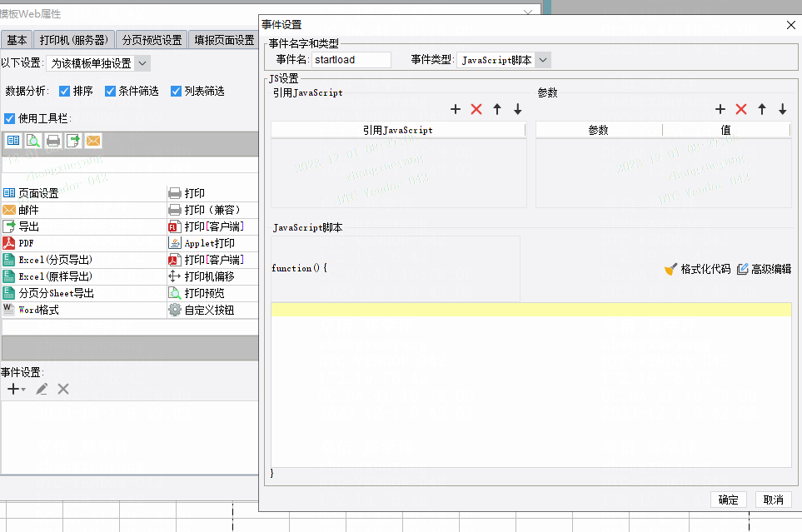The image size is (802, 532).
Task: Move parameter down in list
Action: point(783,109)
